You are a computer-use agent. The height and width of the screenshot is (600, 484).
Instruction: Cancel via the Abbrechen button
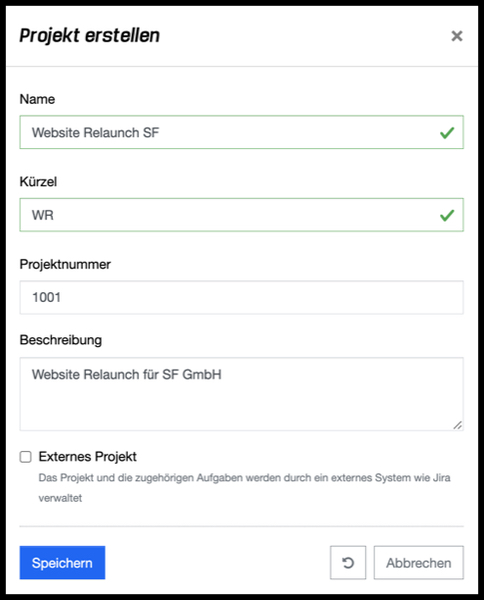pos(419,562)
